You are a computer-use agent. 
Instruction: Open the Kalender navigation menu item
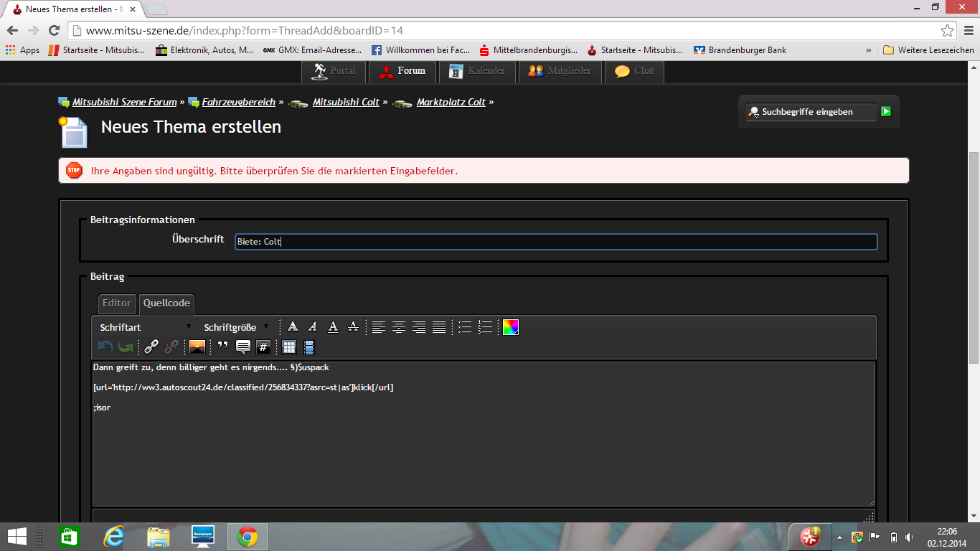coord(477,71)
